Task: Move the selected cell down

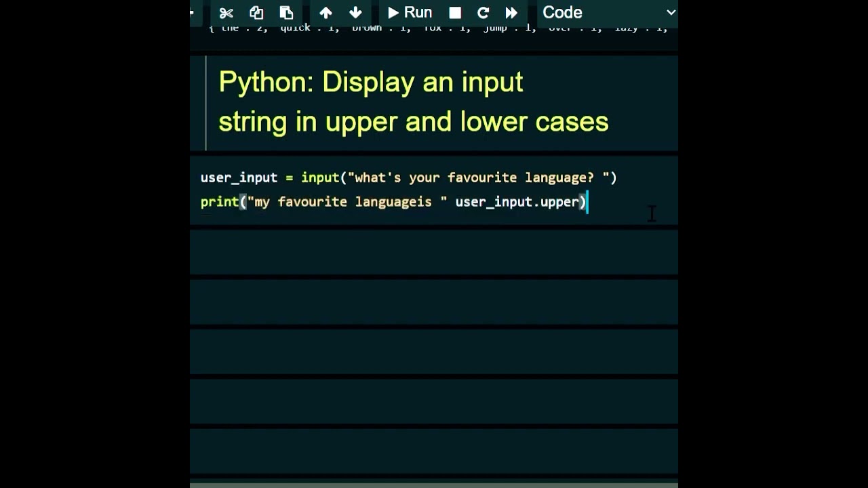Action: pyautogui.click(x=355, y=13)
